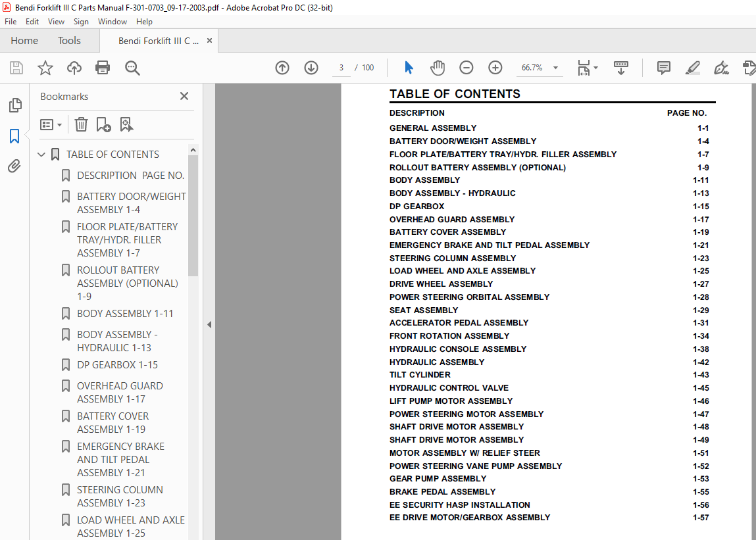Click DRIVE WHEEL ASSEMBLY in contents

click(x=441, y=284)
